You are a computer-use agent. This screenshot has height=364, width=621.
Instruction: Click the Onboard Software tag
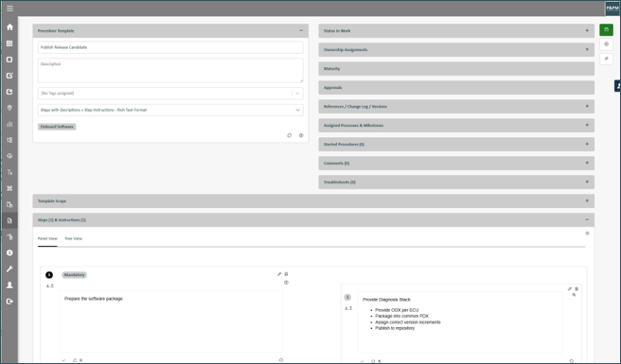tap(57, 127)
